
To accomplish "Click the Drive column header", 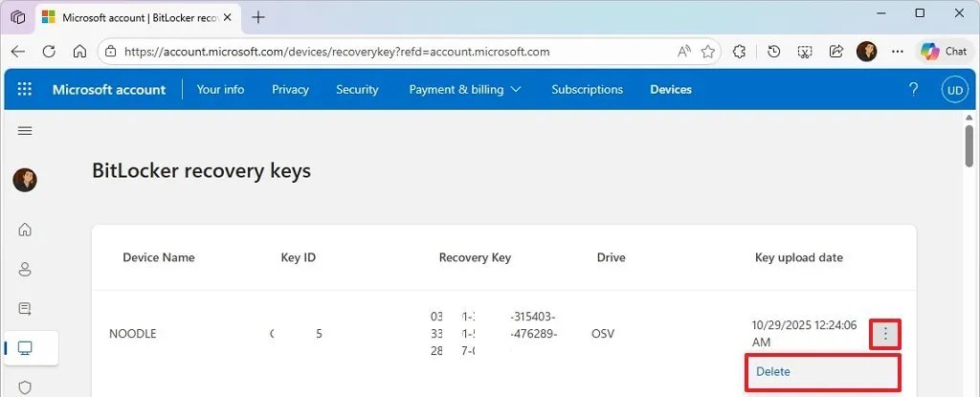I will coord(612,257).
